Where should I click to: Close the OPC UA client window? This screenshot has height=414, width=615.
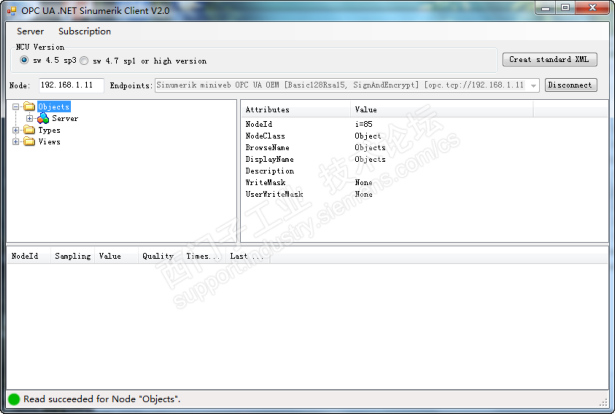click(x=593, y=8)
